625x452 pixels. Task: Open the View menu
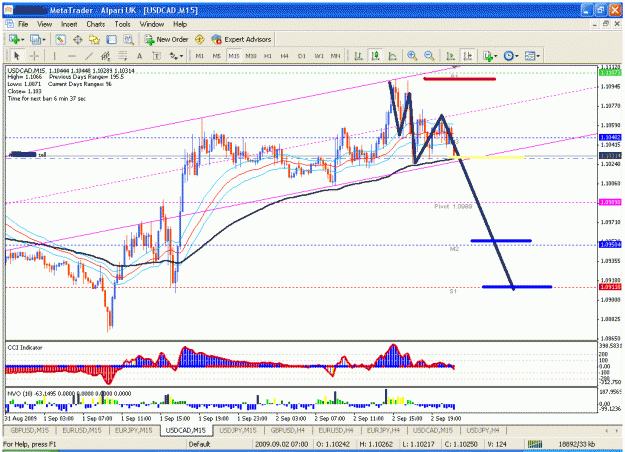[x=45, y=24]
